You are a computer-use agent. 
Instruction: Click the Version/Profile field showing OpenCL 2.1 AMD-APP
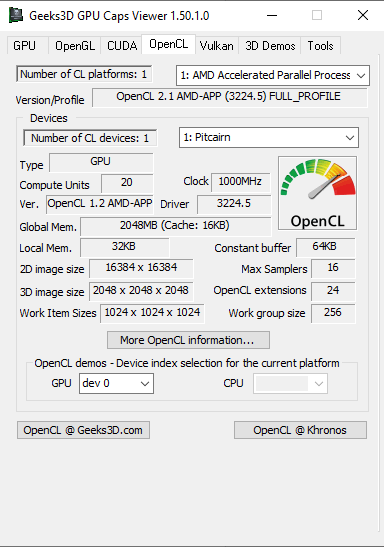(229, 97)
